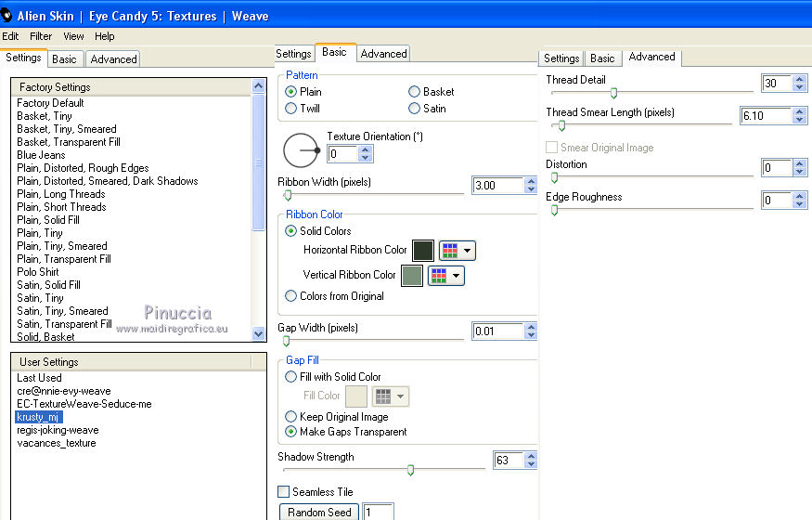Open Vertical Ribbon Color palette dropdown
Image resolution: width=812 pixels, height=520 pixels.
tap(445, 276)
